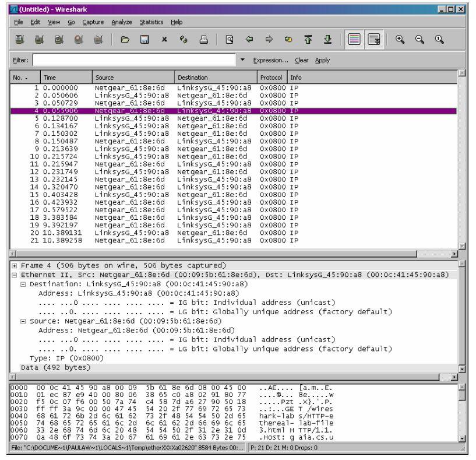Restart the current capture icon

(98, 40)
